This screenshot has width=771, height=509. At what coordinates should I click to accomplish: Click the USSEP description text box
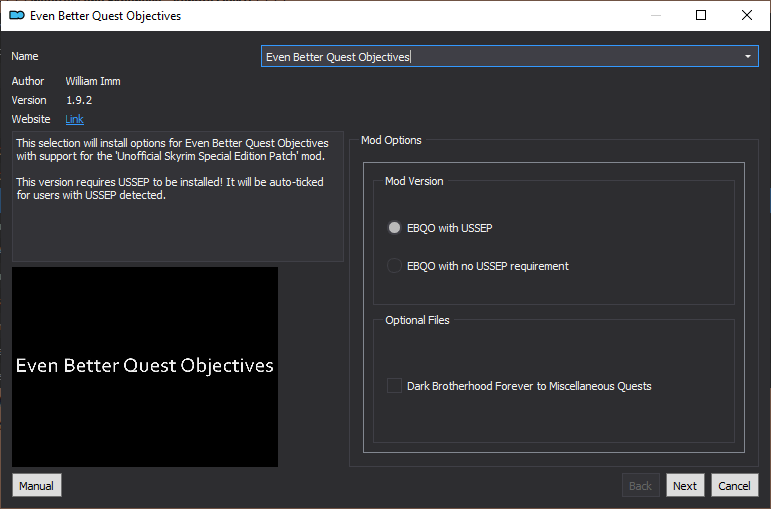click(x=178, y=196)
